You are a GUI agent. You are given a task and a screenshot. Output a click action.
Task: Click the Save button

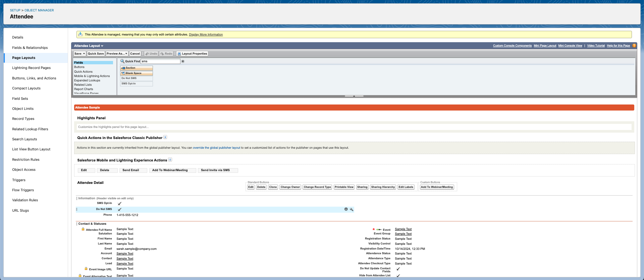click(78, 54)
